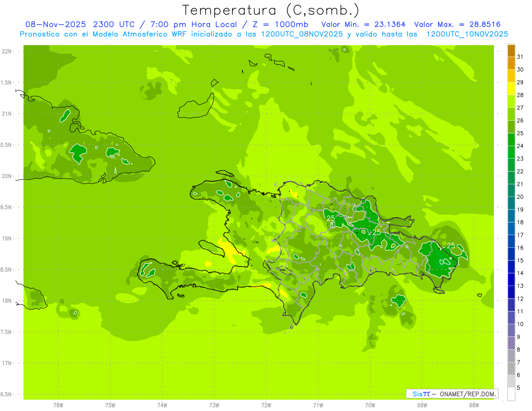
Task: Click the green legend band between 24 and 25
Action: click(511, 139)
